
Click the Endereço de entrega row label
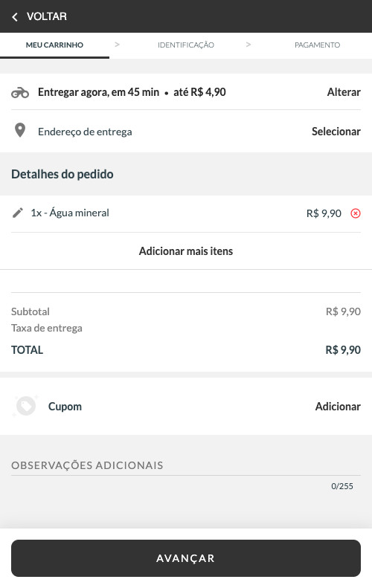coord(85,132)
